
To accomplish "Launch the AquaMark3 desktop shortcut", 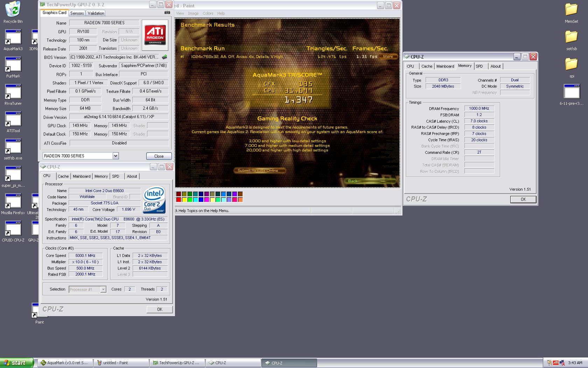I will pyautogui.click(x=13, y=40).
